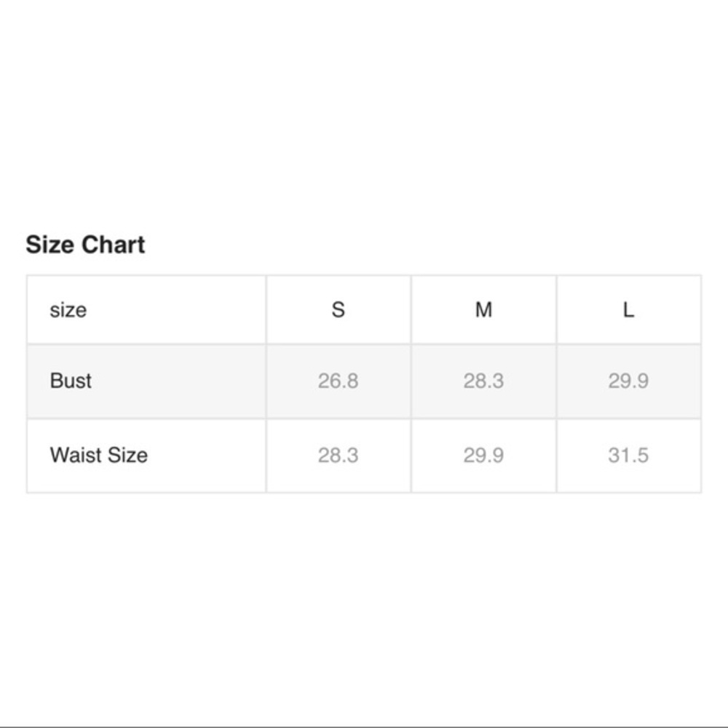
Task: Click empty area of the size header cell
Action: [186, 310]
